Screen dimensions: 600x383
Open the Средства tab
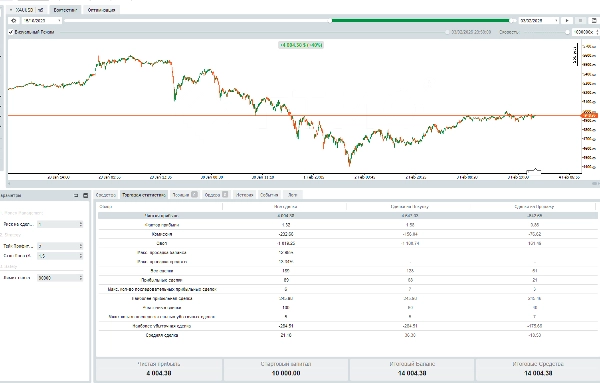click(106, 195)
